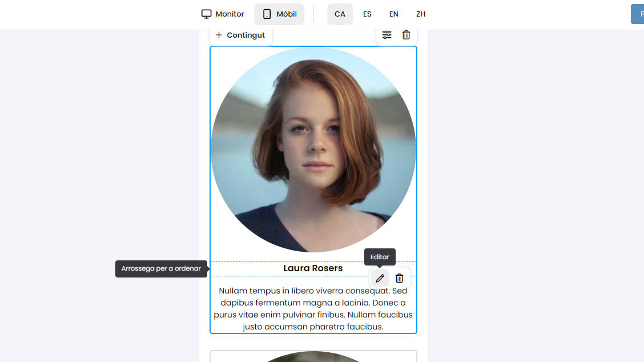Choose the CA language tab
644x362 pixels.
(340, 14)
